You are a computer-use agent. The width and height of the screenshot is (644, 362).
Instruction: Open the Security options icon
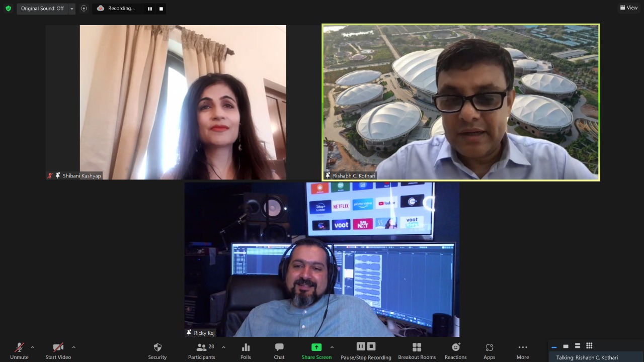(x=157, y=347)
